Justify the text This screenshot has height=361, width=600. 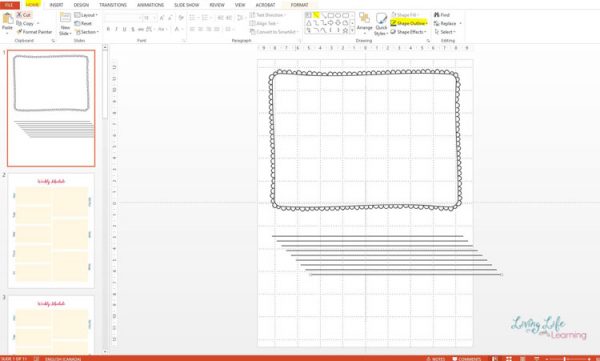coord(217,29)
